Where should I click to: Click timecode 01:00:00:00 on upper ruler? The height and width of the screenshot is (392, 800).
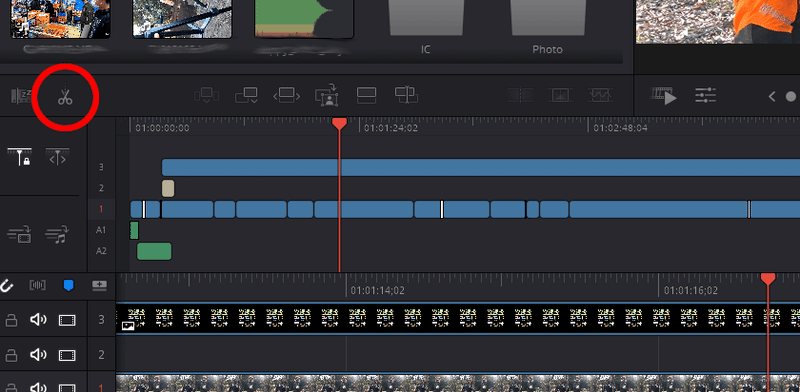[162, 128]
